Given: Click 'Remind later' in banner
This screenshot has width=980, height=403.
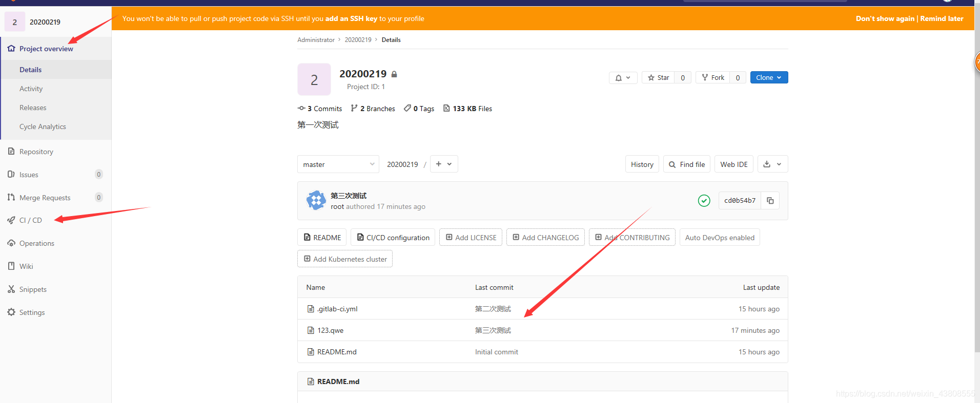Looking at the screenshot, I should click(942, 18).
